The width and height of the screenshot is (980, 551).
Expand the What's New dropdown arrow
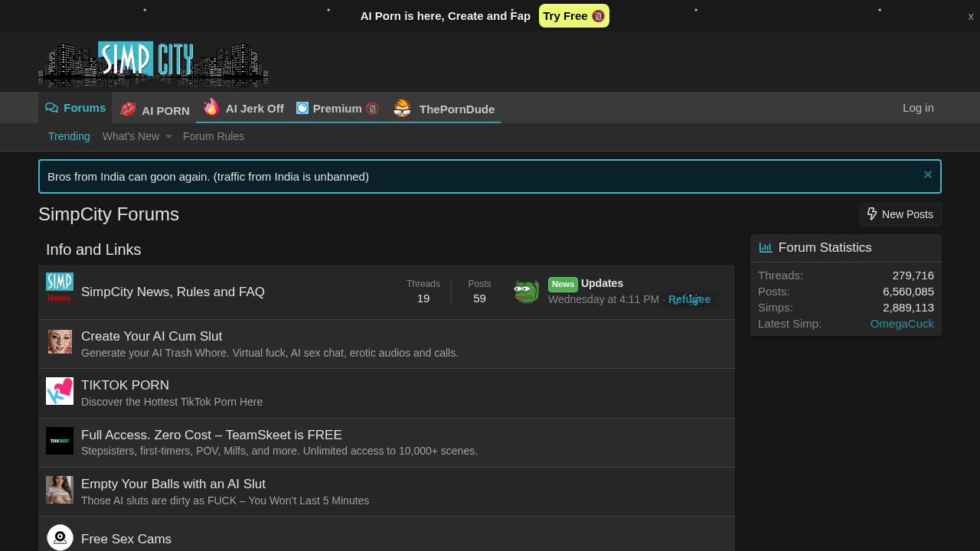(x=168, y=137)
